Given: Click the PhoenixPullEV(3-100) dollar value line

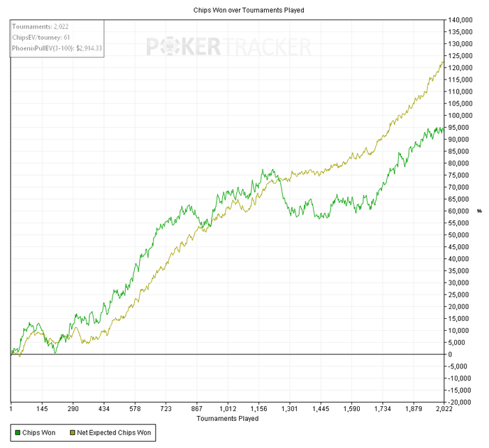Looking at the screenshot, I should pos(57,48).
